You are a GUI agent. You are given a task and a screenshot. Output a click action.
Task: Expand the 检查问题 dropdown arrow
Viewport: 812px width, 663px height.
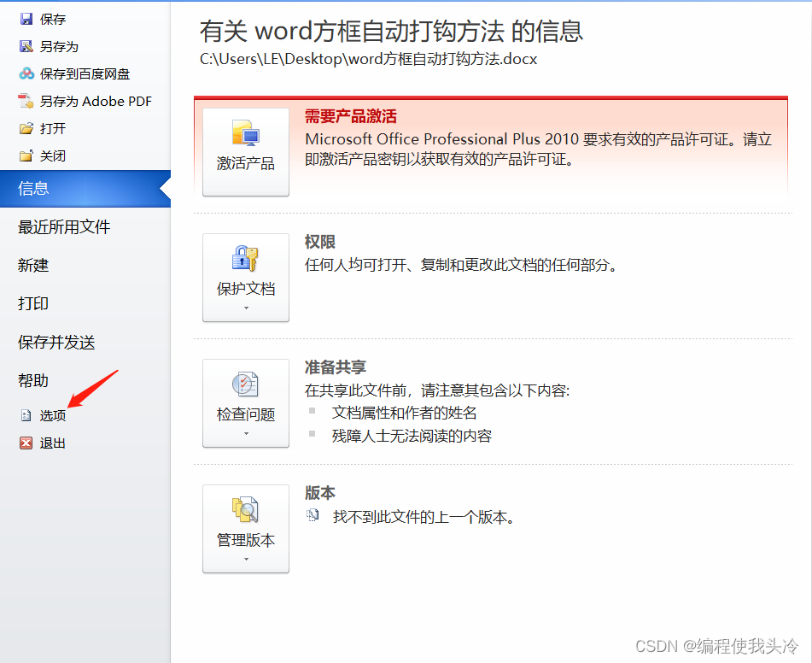[246, 433]
